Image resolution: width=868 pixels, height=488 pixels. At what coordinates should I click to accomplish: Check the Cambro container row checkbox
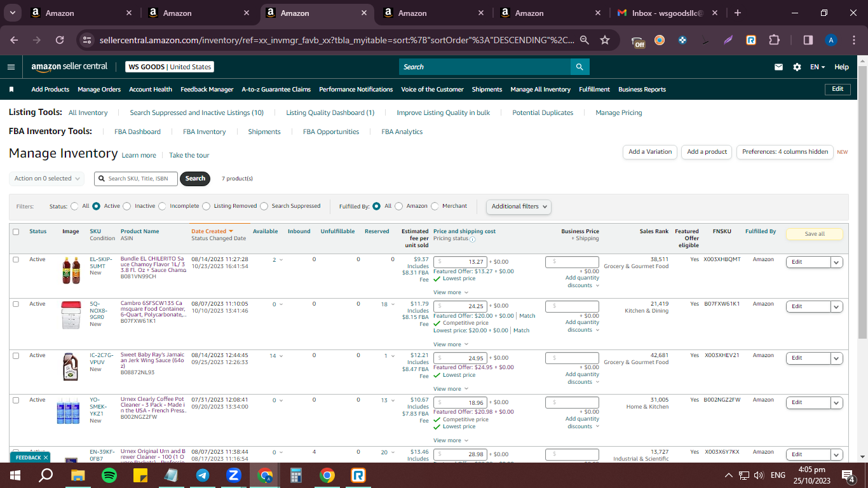tap(16, 304)
